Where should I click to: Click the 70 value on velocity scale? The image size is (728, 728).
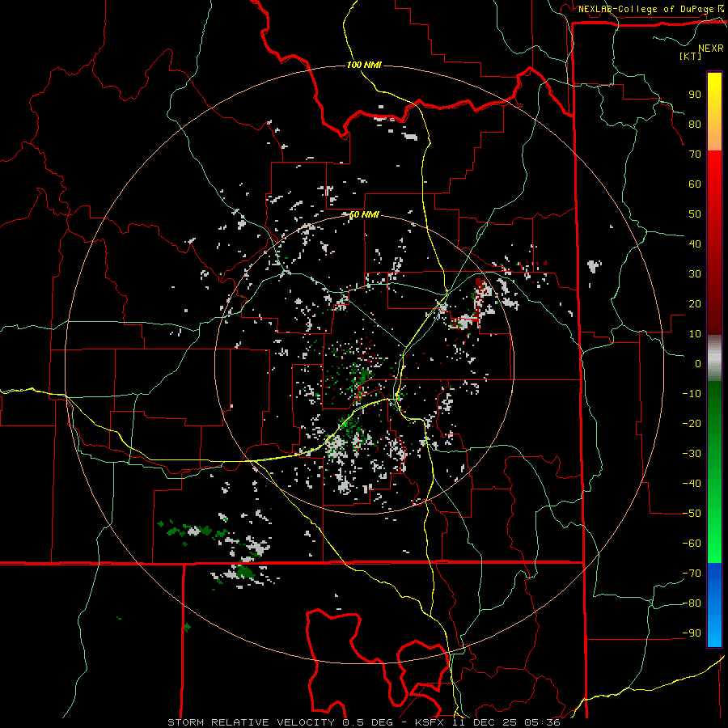695,154
